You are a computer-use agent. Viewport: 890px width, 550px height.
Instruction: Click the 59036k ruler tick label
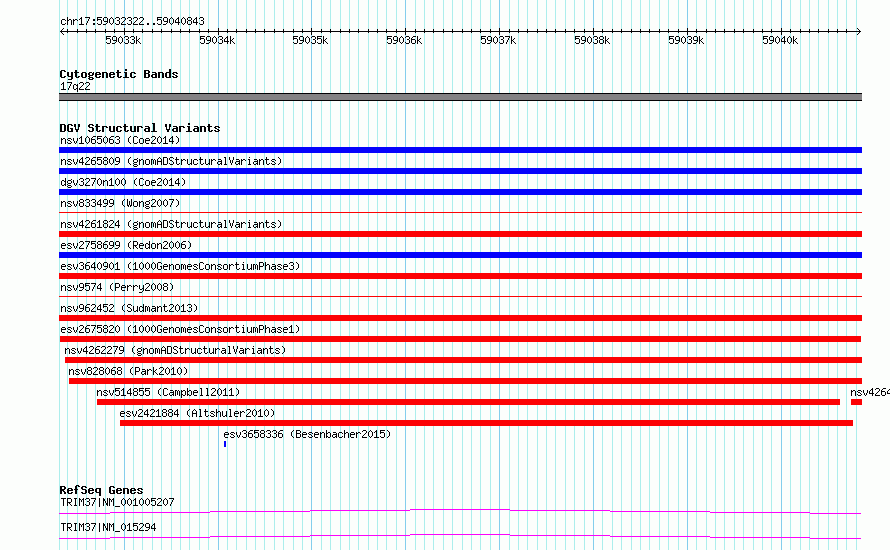click(404, 40)
